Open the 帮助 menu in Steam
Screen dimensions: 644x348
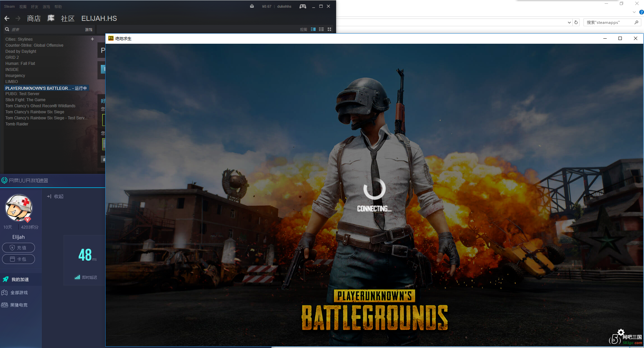58,7
